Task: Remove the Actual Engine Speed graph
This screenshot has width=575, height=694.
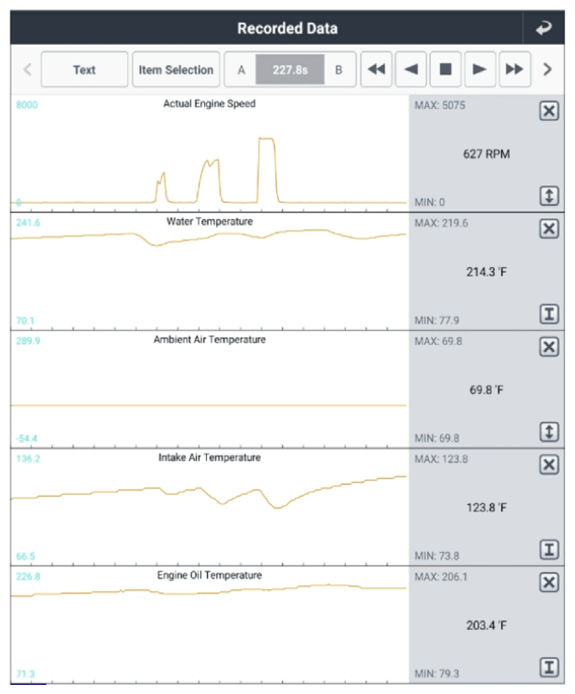Action: [549, 111]
